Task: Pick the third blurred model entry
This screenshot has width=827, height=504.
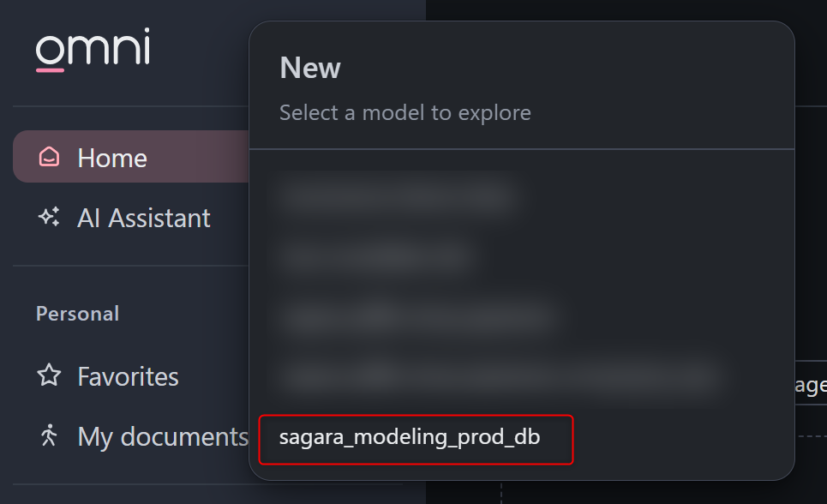Action: pos(417,317)
